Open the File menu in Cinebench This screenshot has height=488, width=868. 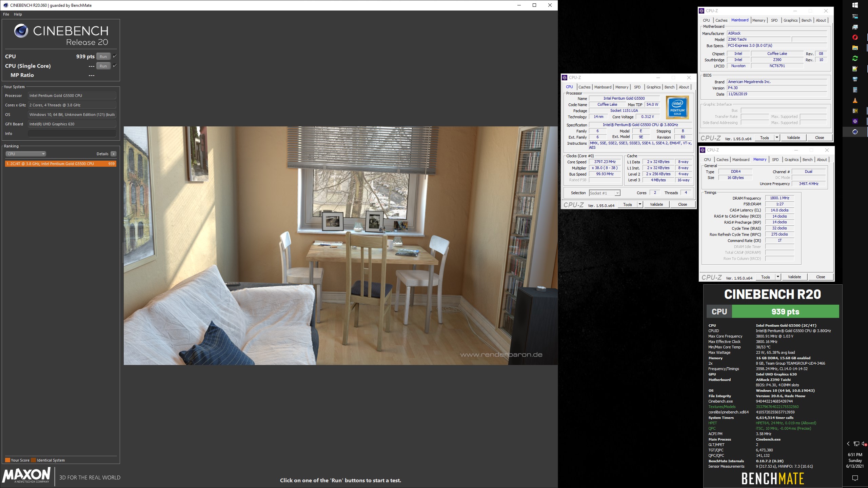coord(6,14)
